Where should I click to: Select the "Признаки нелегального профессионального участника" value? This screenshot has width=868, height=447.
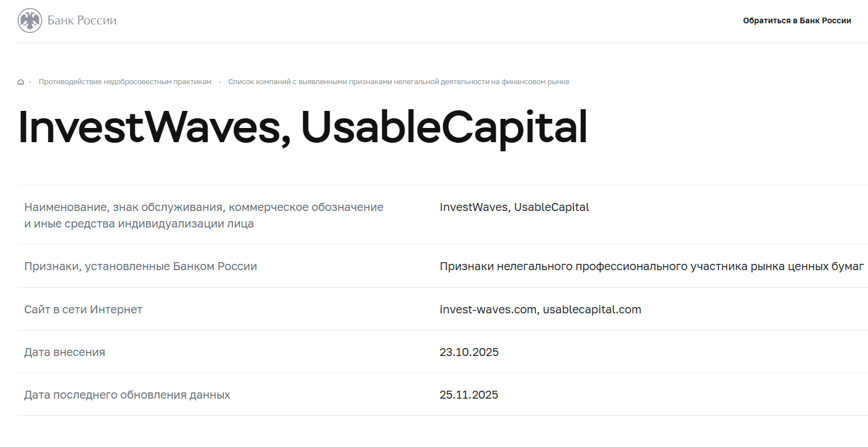tap(651, 266)
